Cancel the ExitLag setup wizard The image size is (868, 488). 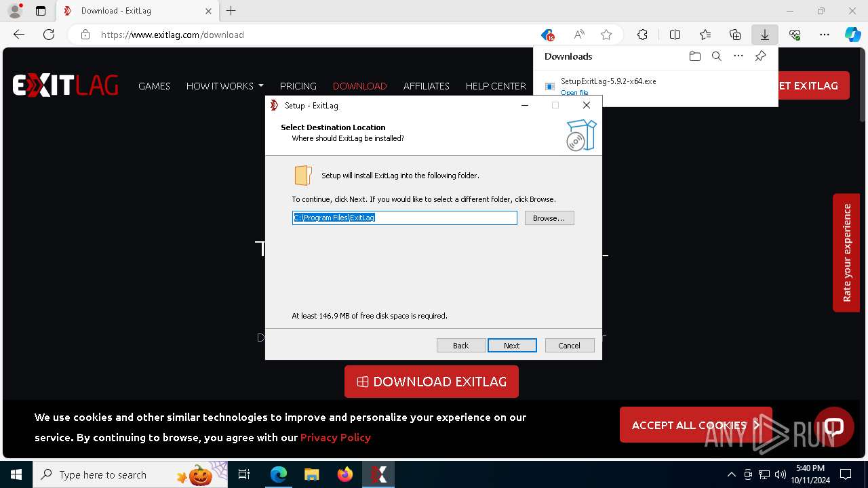pyautogui.click(x=570, y=346)
